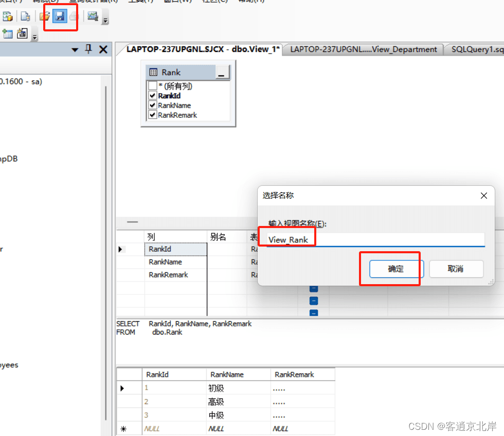This screenshot has width=504, height=436.
Task: Click the add derived table wizard icon
Action: 22,33
